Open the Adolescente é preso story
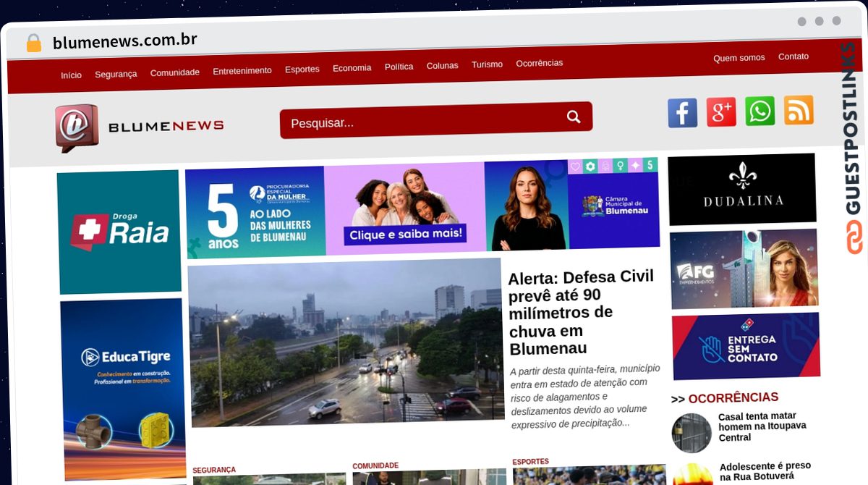 pos(765,471)
